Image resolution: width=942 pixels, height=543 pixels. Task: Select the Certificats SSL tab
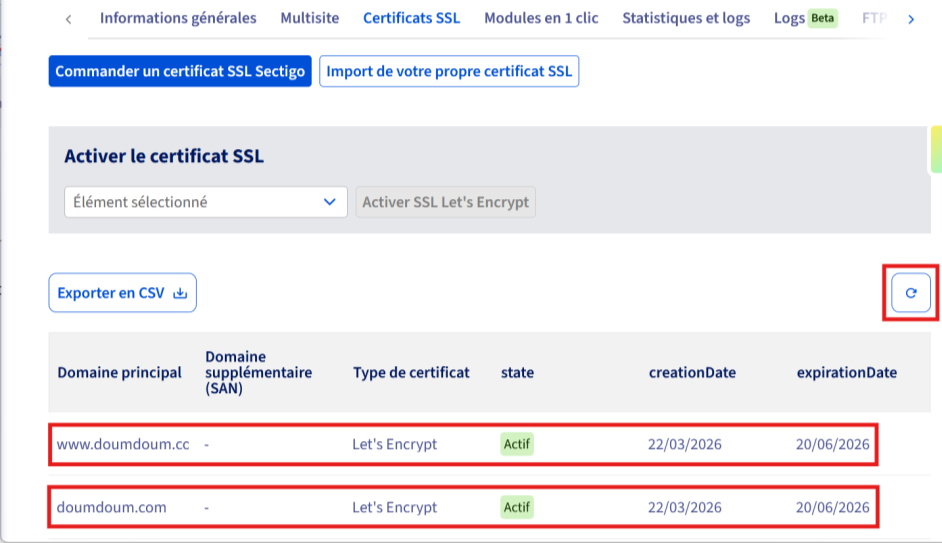coord(411,18)
